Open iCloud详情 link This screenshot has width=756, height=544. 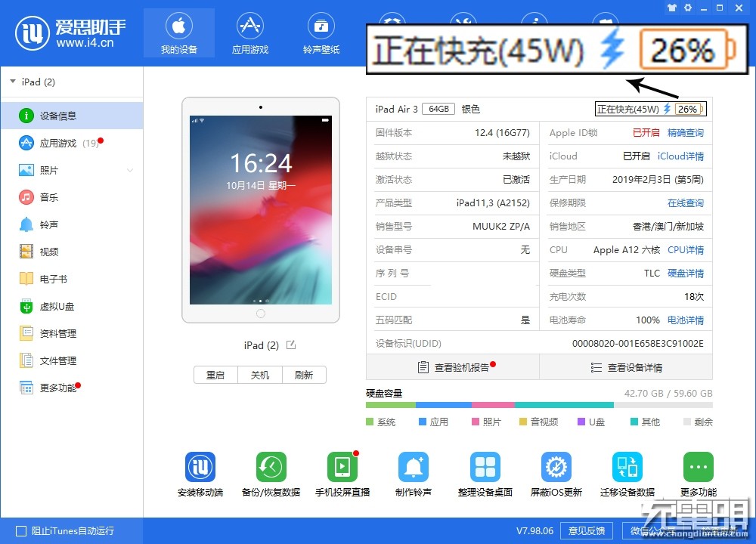(680, 156)
